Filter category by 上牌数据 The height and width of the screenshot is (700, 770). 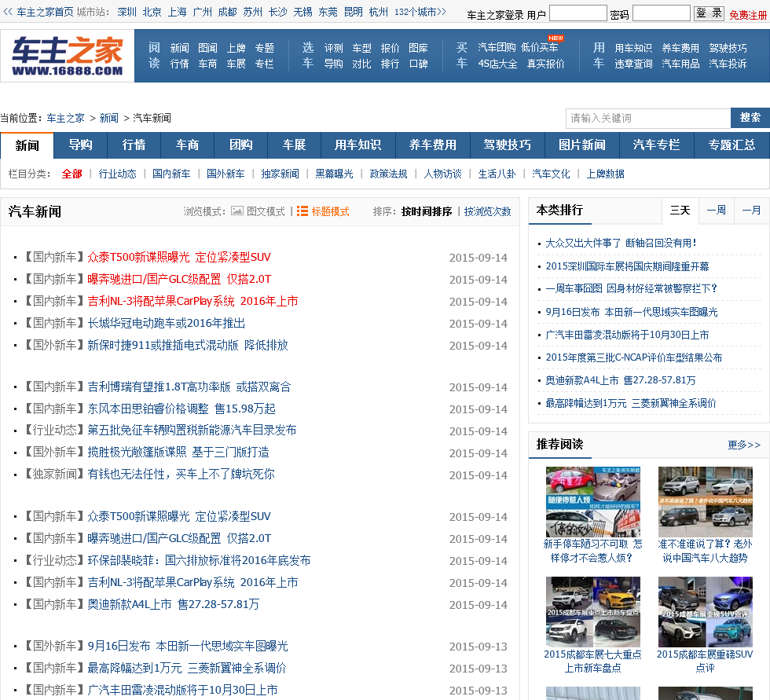pyautogui.click(x=606, y=174)
